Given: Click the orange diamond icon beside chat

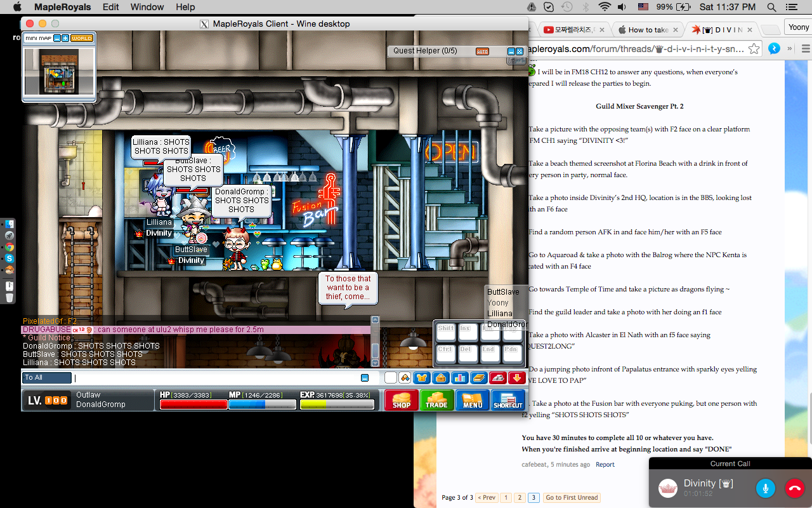Looking at the screenshot, I should (x=404, y=378).
